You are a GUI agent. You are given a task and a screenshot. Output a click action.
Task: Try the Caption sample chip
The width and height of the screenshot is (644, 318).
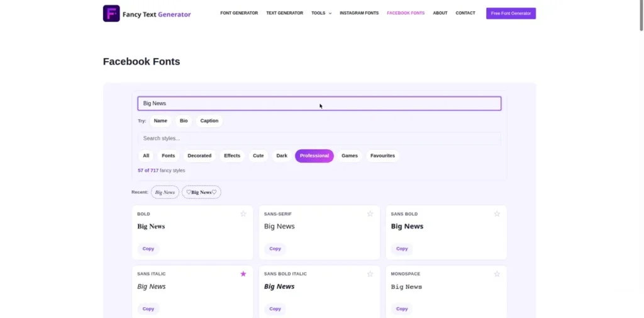pyautogui.click(x=209, y=121)
